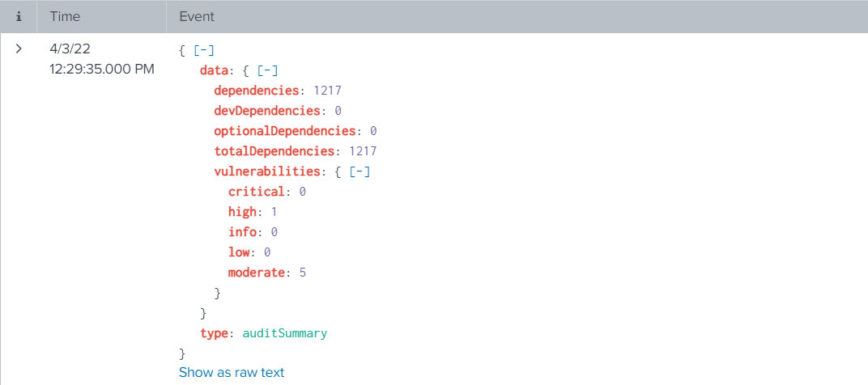Click the Time column header
Image resolution: width=868 pixels, height=385 pixels.
[64, 16]
